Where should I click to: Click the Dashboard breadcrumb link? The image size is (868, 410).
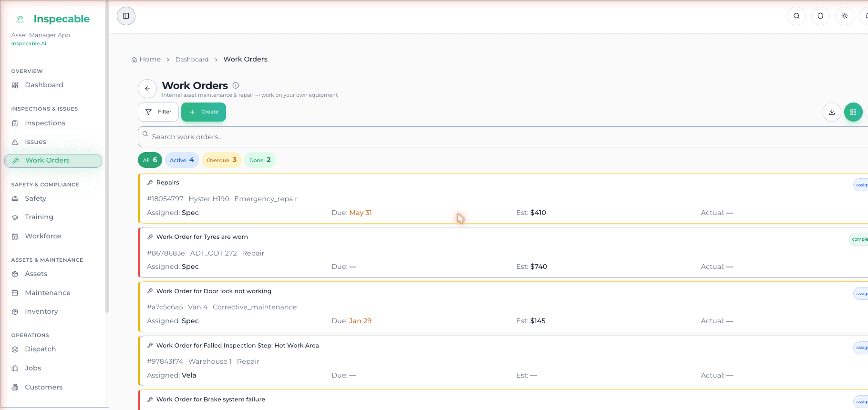click(192, 60)
